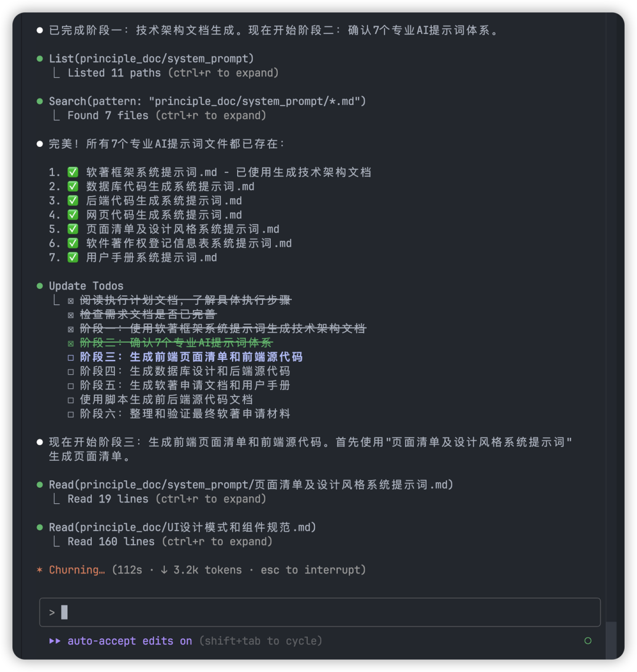Image resolution: width=637 pixels, height=672 pixels.
Task: Toggle the 阶段四 生成数据库设计 todo checkbox
Action: point(71,372)
